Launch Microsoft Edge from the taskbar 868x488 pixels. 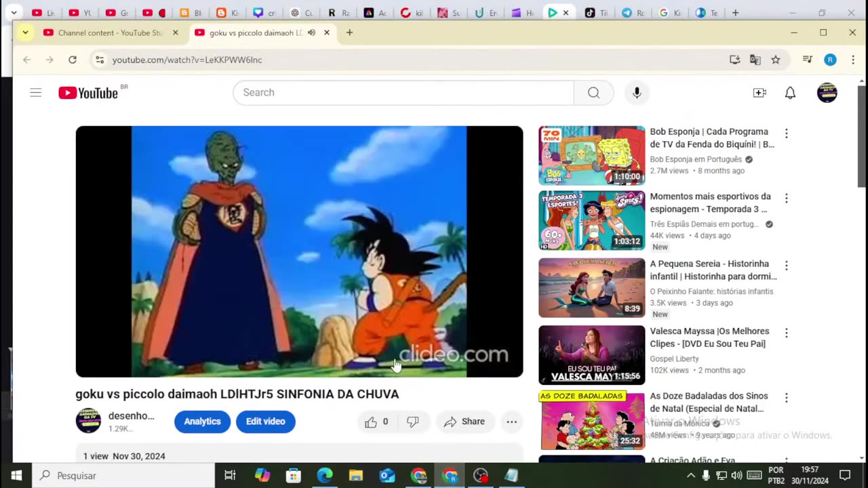(x=325, y=475)
